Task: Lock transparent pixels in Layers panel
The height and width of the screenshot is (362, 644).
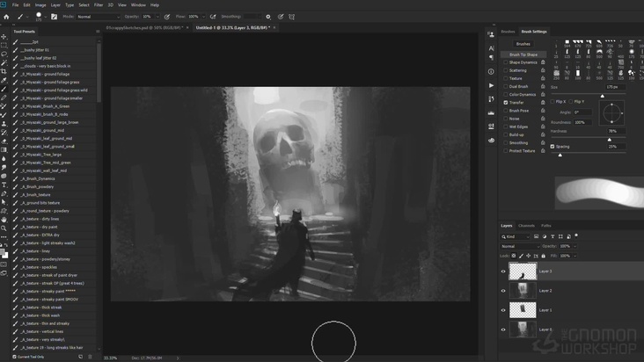Action: (514, 256)
